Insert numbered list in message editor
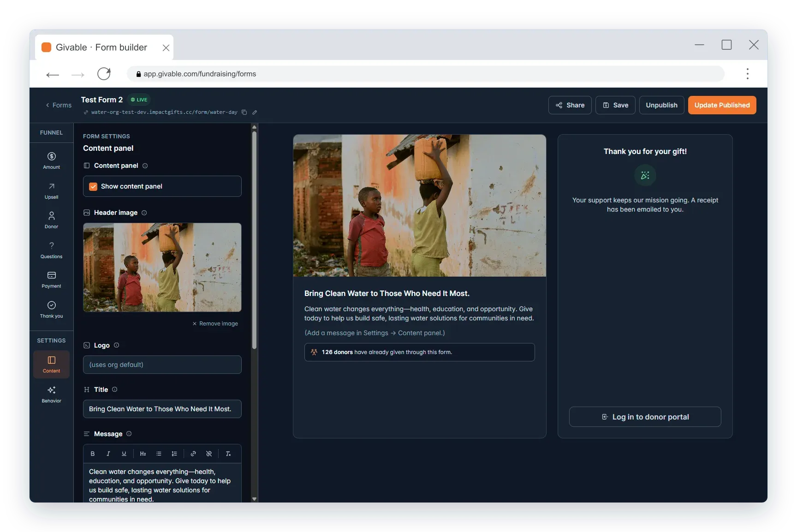This screenshot has height=532, width=797. tap(174, 454)
